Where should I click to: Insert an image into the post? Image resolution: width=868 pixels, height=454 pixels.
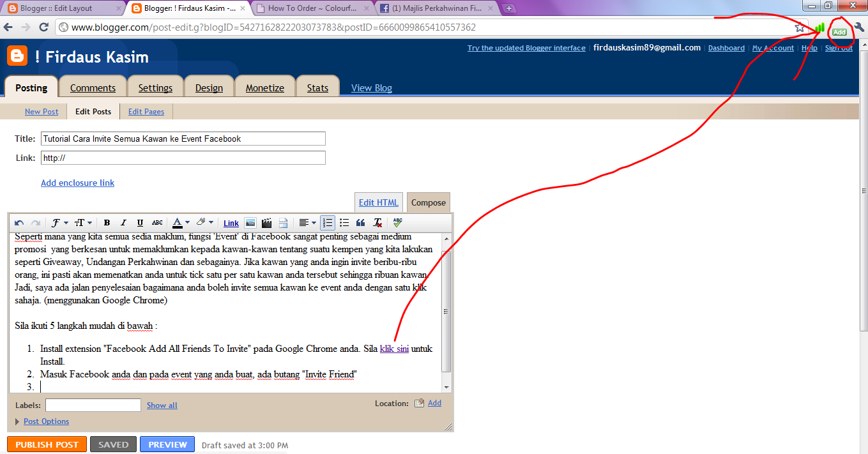(250, 223)
